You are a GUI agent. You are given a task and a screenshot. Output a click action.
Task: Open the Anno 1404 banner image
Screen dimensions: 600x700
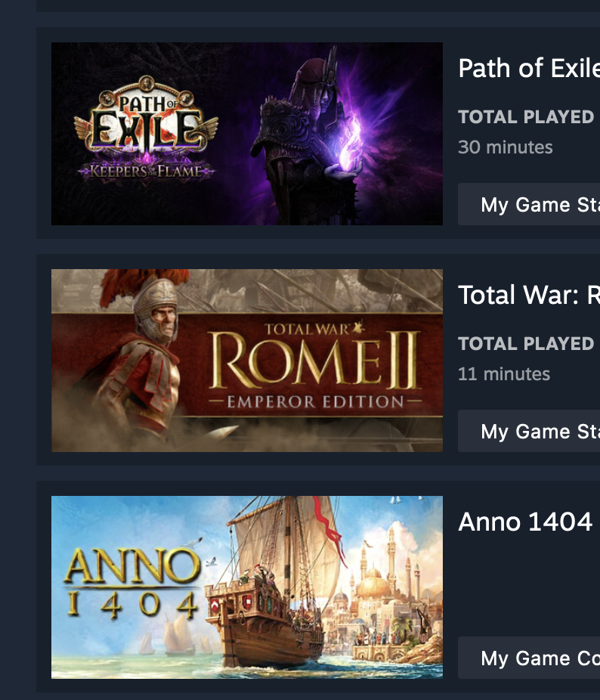246,587
